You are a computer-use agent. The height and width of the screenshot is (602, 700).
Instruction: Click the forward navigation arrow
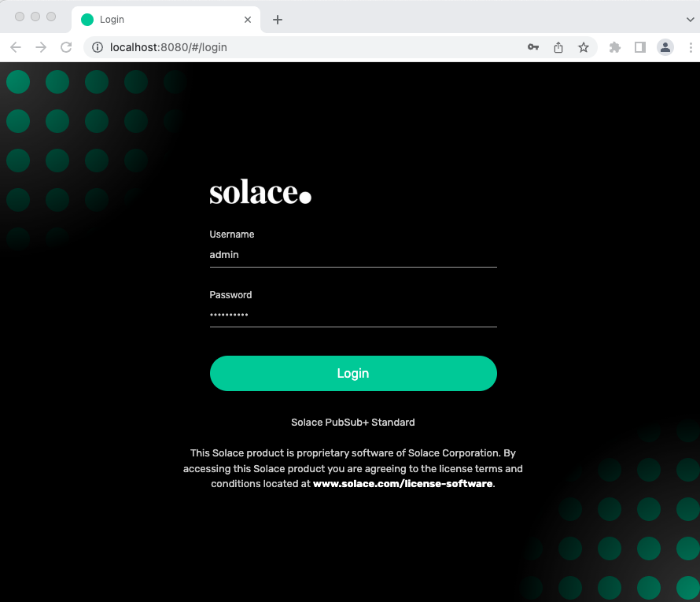[x=41, y=47]
